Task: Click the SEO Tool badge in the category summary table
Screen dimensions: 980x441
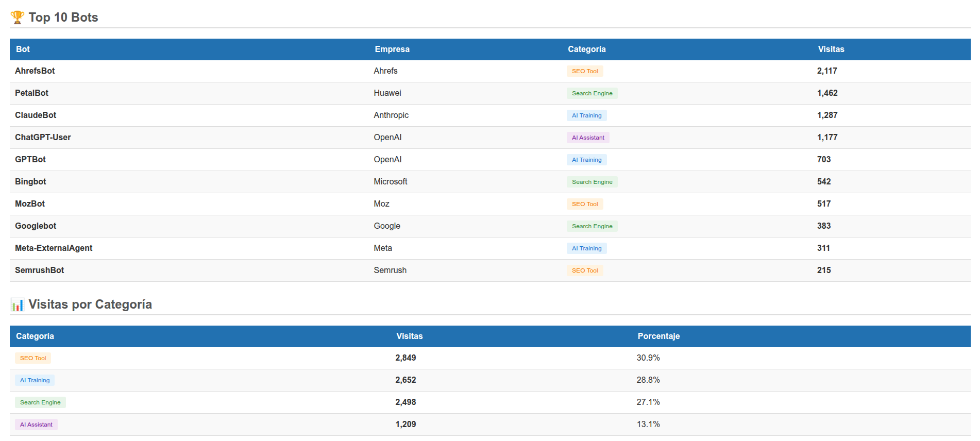Action: pyautogui.click(x=33, y=358)
